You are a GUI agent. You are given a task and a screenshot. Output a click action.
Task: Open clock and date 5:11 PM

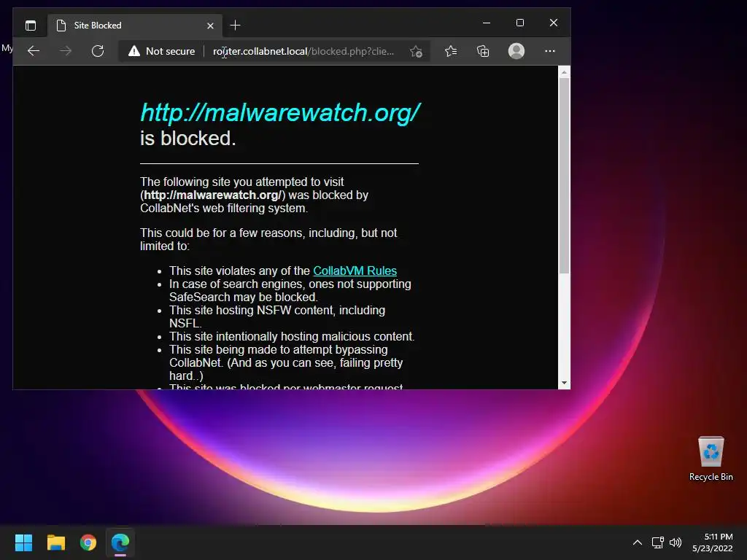(713, 542)
